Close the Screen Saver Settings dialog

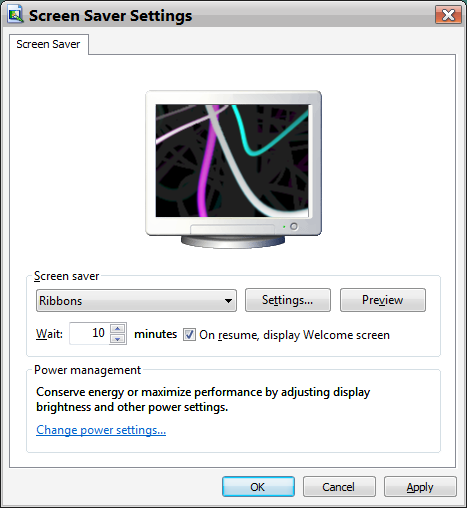point(448,15)
